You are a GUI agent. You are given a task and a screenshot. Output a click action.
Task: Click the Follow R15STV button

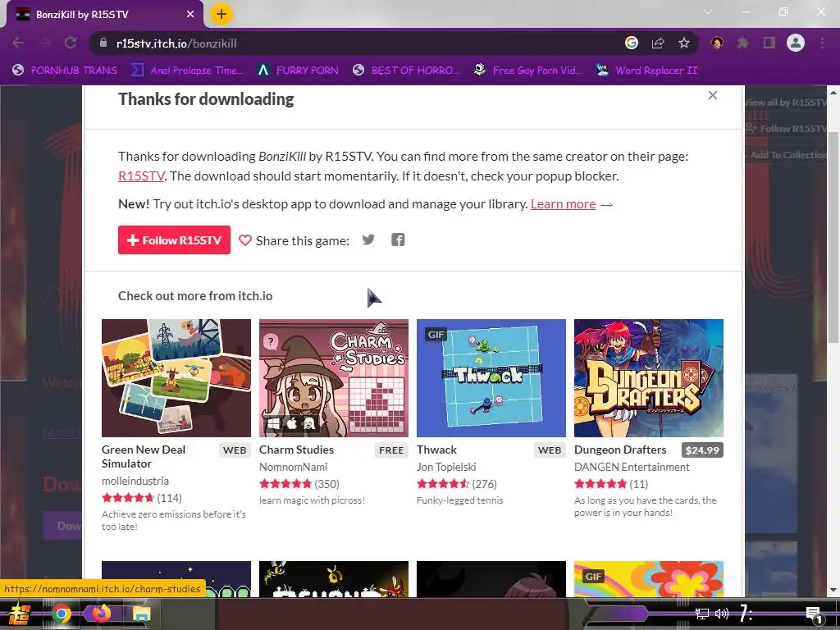click(x=174, y=240)
